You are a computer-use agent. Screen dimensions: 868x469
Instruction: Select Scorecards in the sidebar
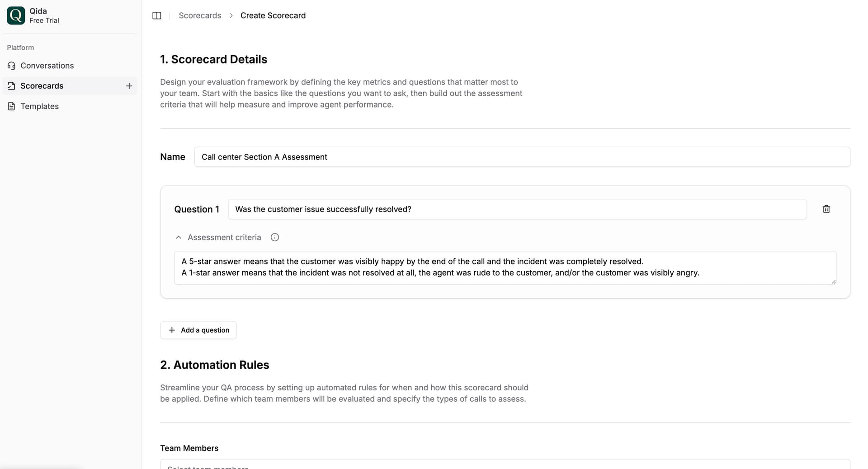[x=42, y=86]
